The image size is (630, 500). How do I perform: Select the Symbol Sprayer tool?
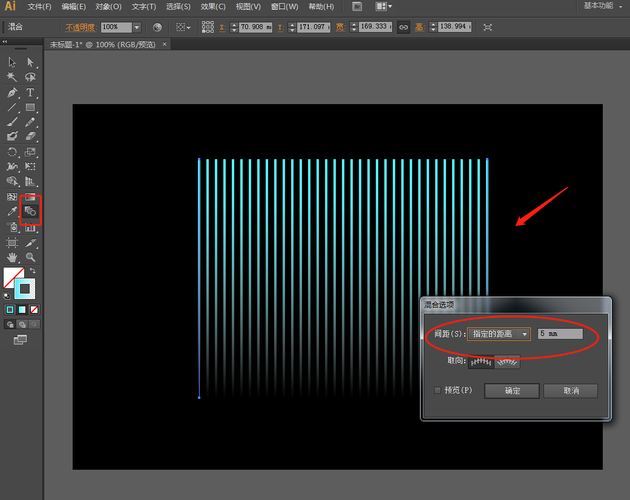pos(12,227)
